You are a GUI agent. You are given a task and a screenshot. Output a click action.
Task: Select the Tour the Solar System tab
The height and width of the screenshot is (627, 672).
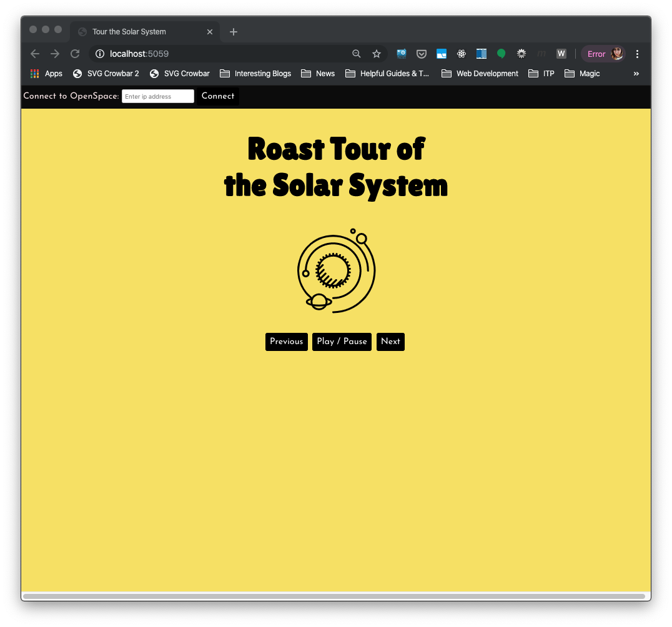145,32
